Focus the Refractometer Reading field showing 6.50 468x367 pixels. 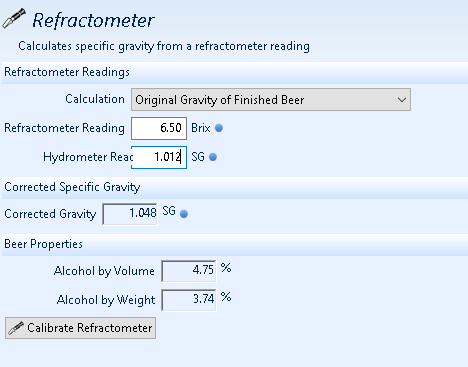(159, 128)
